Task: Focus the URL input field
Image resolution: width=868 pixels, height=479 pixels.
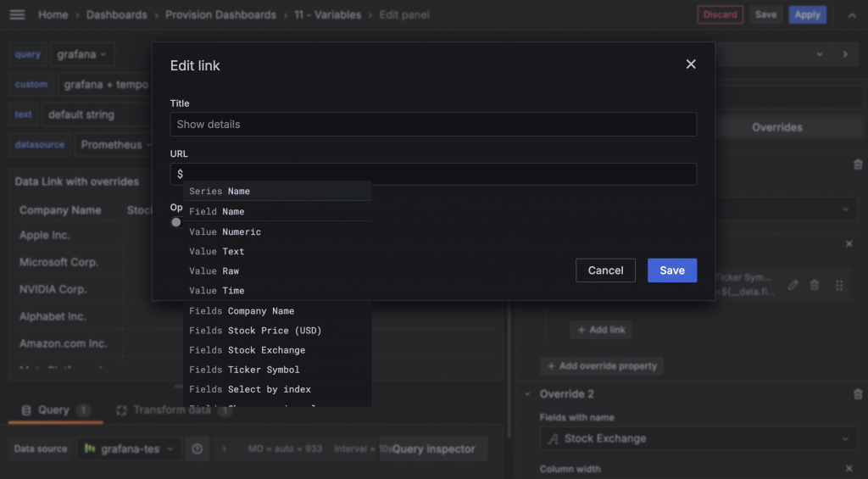Action: pyautogui.click(x=433, y=174)
